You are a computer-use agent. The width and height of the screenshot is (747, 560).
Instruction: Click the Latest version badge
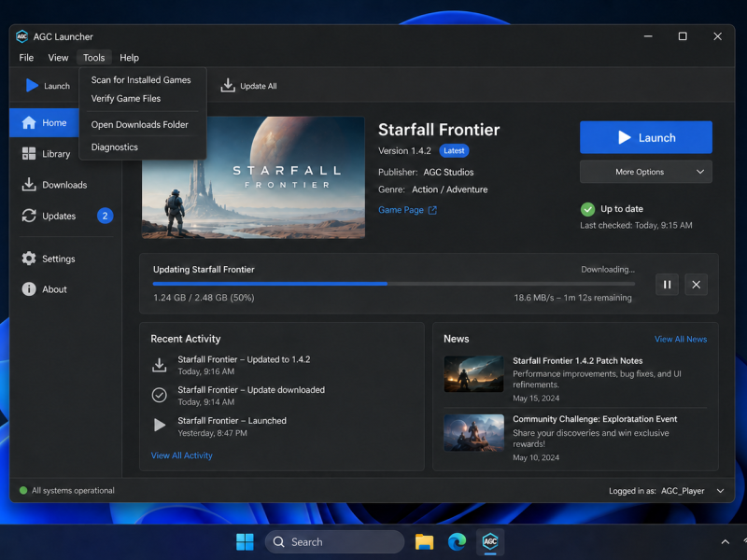(x=454, y=151)
